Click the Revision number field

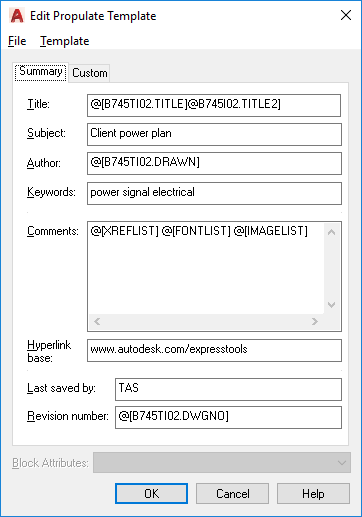pos(228,417)
